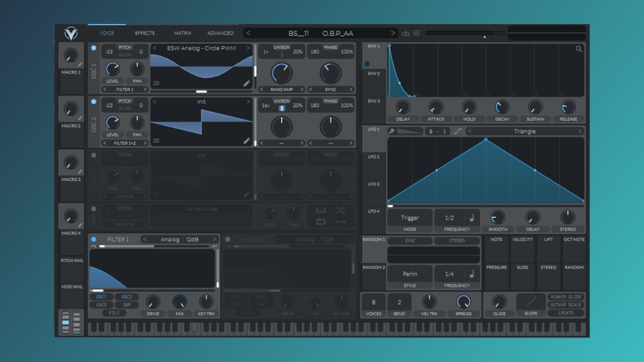Viewport: 644px width, 362px height.
Task: Click the LFO 1 paint pattern ramp
Action: click(x=409, y=131)
